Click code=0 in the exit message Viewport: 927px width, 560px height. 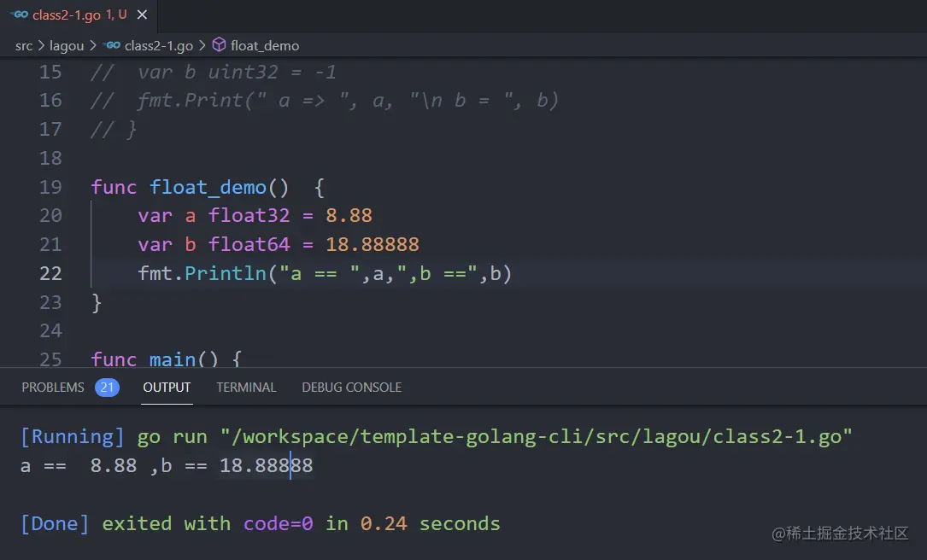[x=278, y=523]
